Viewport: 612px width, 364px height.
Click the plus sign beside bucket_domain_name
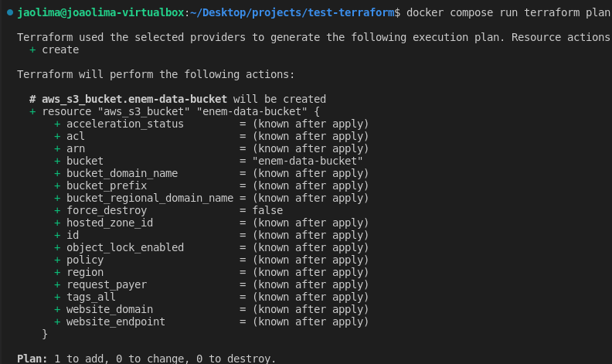tap(57, 173)
